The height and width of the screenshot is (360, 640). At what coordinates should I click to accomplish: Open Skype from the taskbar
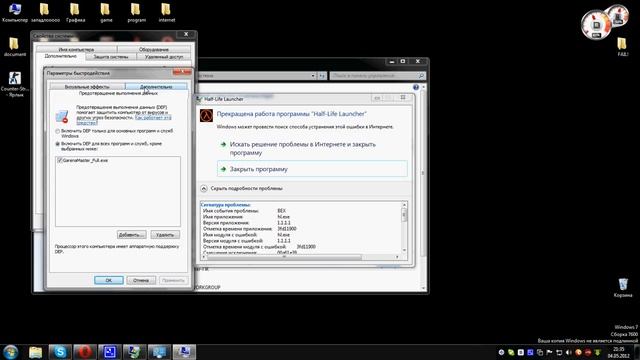click(x=60, y=352)
